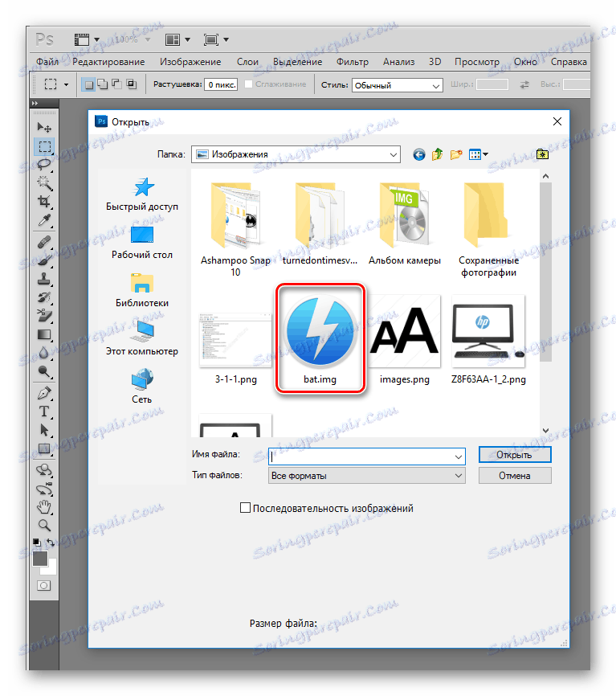Select the 3D Orbit camera tool
Image resolution: width=616 pixels, height=696 pixels.
click(44, 489)
